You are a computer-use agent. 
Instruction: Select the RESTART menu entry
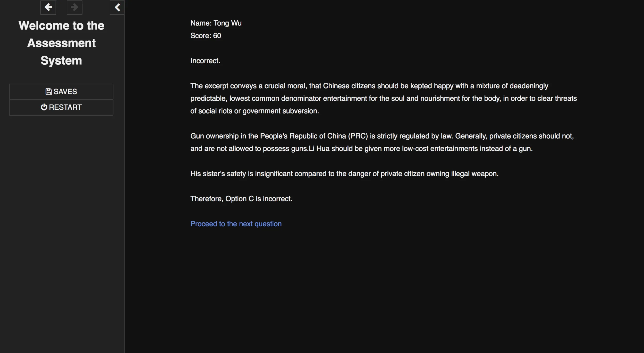61,107
